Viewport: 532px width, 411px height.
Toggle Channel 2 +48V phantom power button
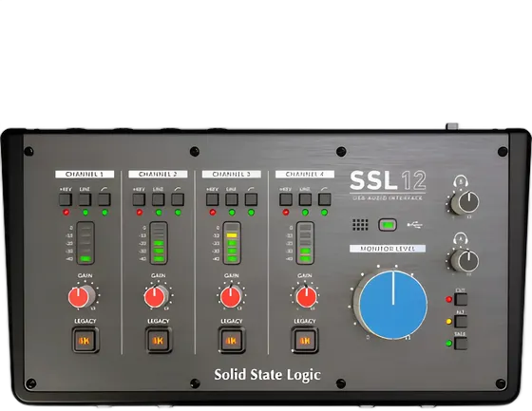coord(139,199)
